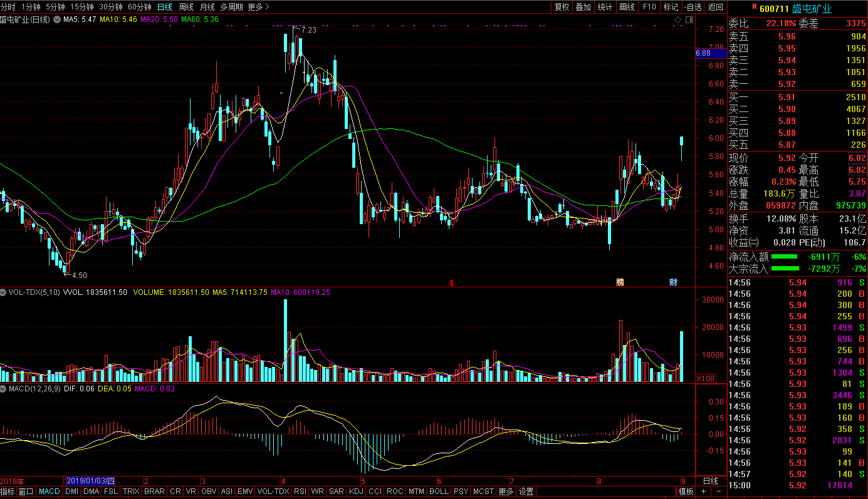Zoom out the chart with the minus button
This screenshot has width=868, height=499.
tap(718, 492)
